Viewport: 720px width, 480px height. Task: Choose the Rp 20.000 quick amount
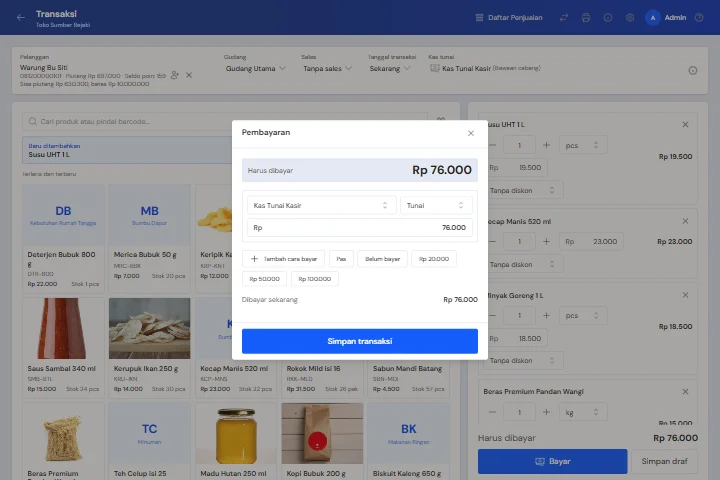point(434,259)
